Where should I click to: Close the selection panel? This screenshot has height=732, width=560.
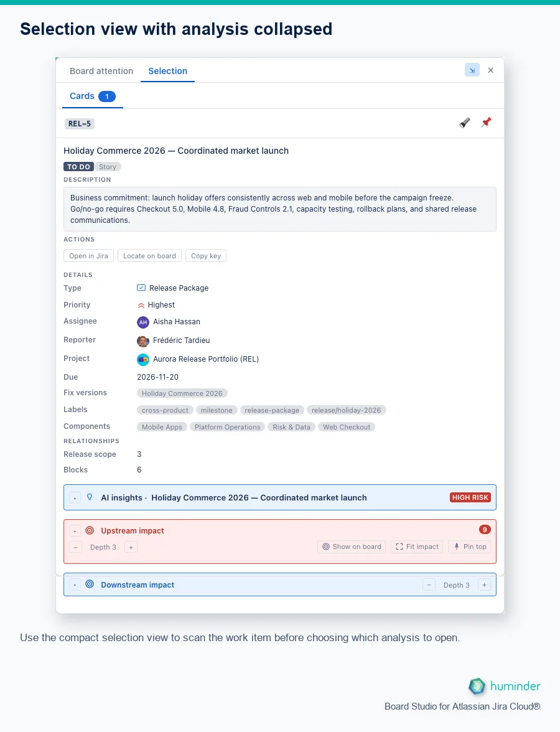[x=490, y=70]
